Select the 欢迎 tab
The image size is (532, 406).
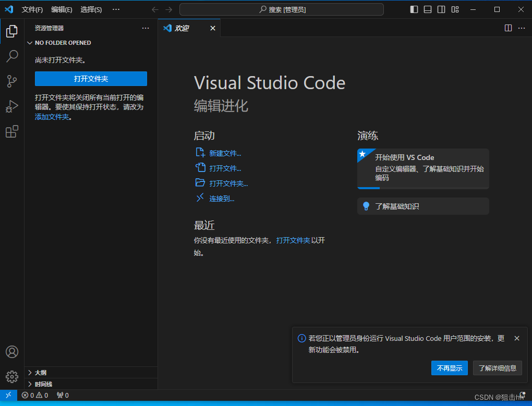[x=189, y=28]
